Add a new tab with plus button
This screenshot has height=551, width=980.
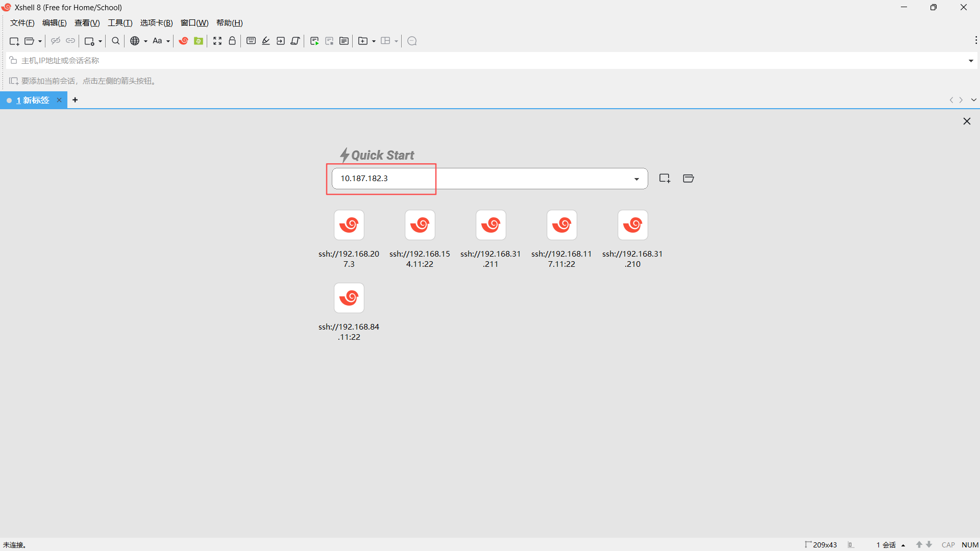click(x=75, y=100)
